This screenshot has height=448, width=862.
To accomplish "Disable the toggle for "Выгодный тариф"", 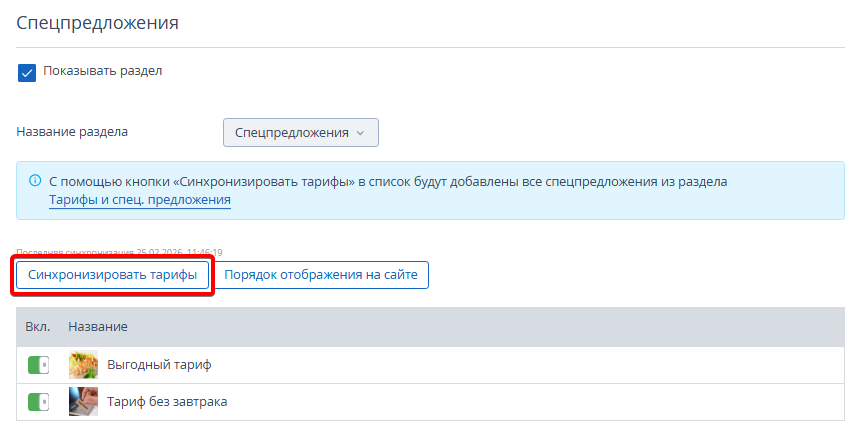I will pyautogui.click(x=38, y=365).
